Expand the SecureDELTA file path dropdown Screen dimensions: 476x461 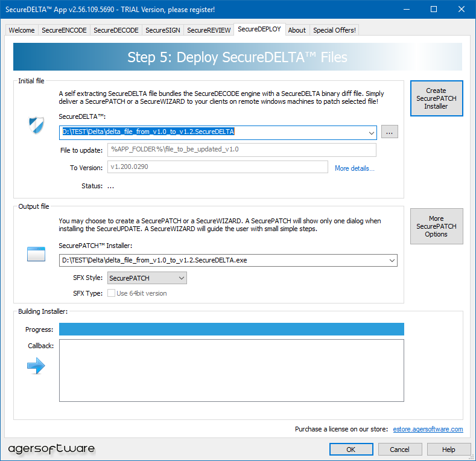(x=371, y=133)
